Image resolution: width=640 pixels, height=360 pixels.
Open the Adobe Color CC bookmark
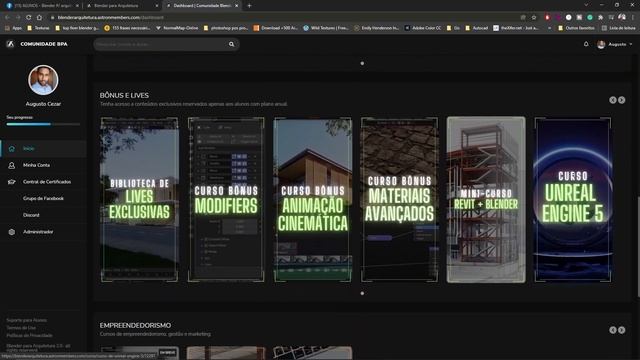[423, 28]
